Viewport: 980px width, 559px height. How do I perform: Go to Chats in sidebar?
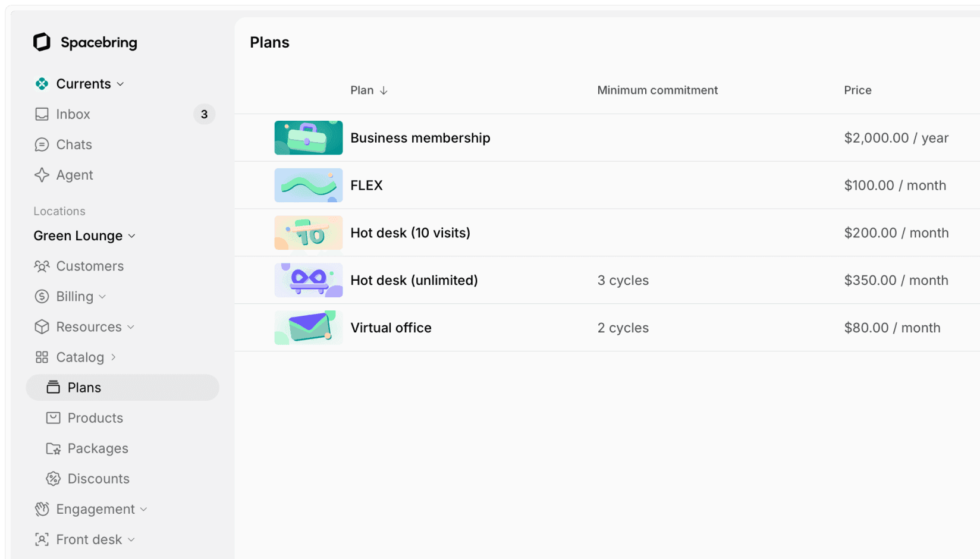122,145
